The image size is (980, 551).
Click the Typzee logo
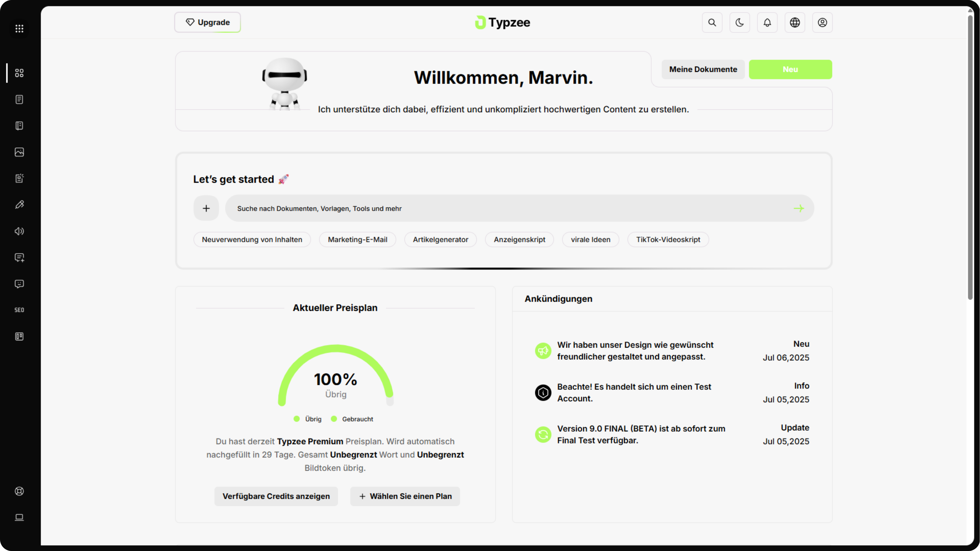tap(503, 22)
